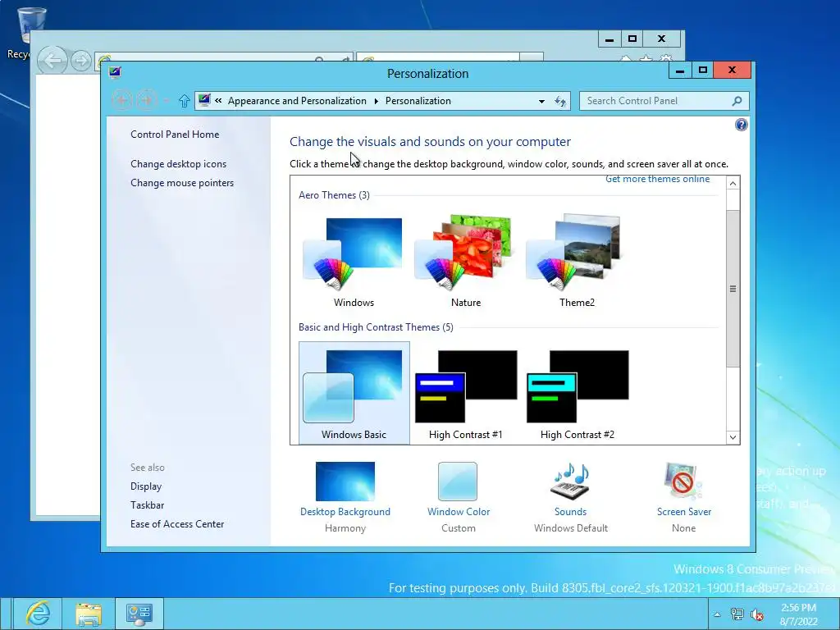
Task: Open recent locations dropdown arrow
Action: pos(166,101)
